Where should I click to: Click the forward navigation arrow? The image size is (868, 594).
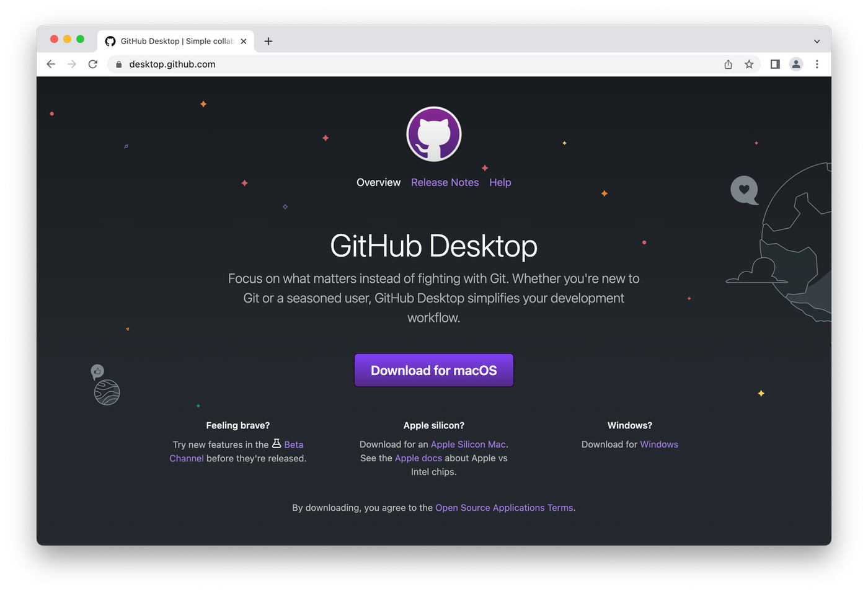(72, 64)
